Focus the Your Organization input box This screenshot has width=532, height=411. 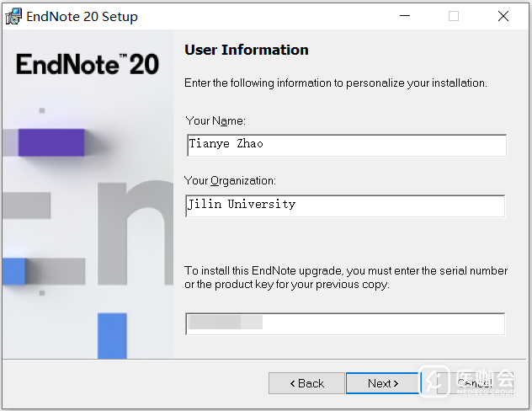point(345,205)
